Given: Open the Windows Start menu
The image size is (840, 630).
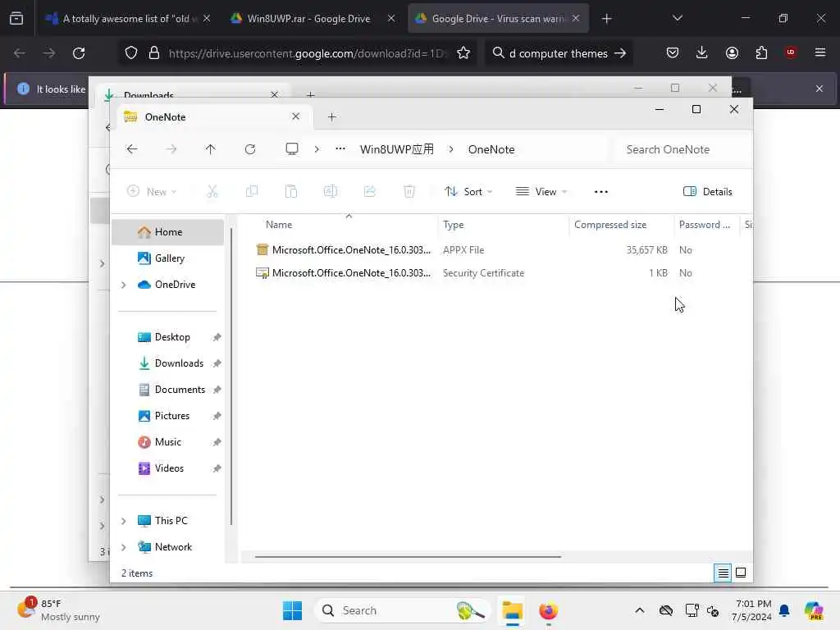Looking at the screenshot, I should point(292,610).
